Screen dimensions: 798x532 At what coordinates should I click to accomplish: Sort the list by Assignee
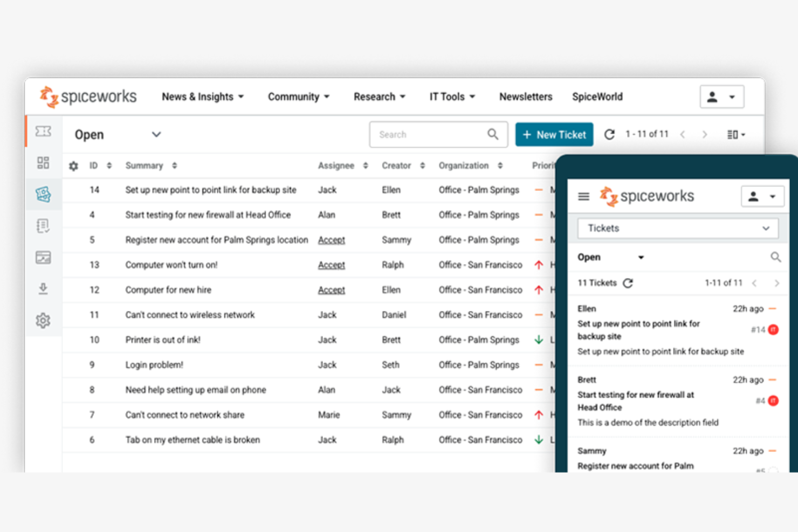coord(366,165)
